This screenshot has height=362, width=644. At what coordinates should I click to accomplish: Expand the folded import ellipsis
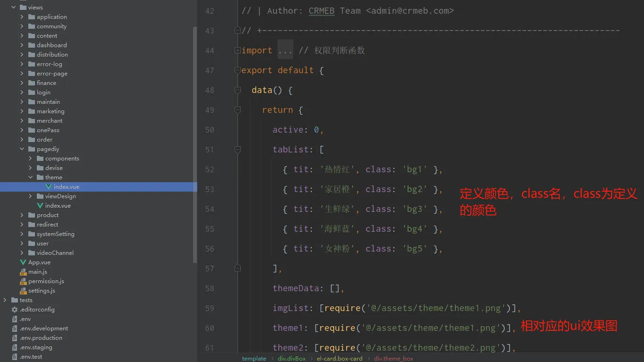285,51
